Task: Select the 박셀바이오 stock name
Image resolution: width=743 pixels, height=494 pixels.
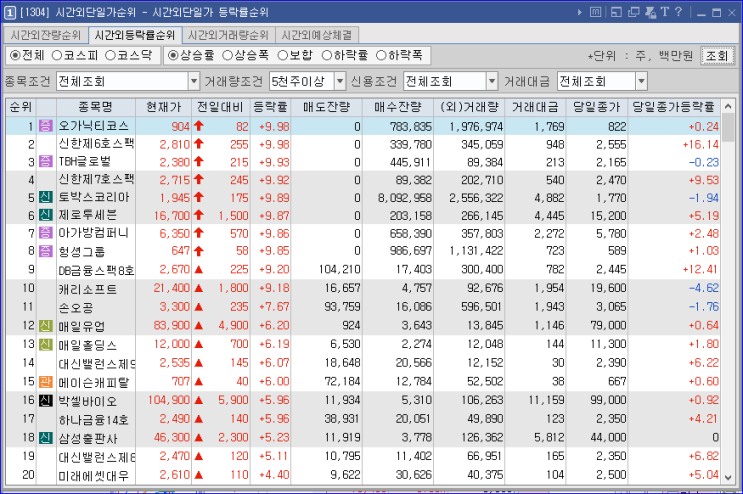Action: (87, 401)
